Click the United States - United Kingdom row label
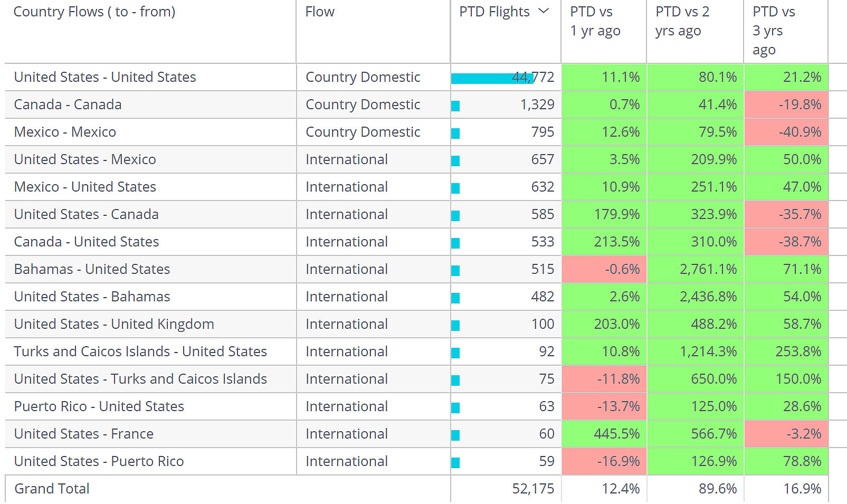The image size is (847, 504). click(114, 324)
